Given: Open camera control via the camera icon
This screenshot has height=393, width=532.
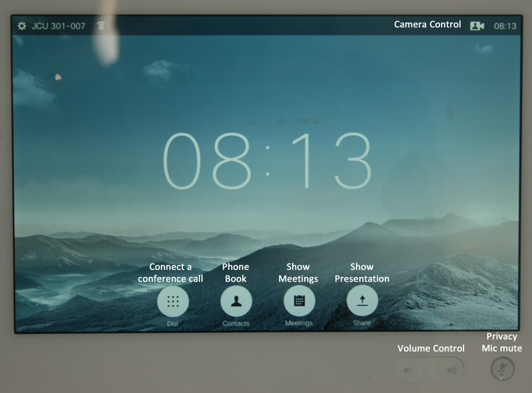Looking at the screenshot, I should pyautogui.click(x=477, y=26).
